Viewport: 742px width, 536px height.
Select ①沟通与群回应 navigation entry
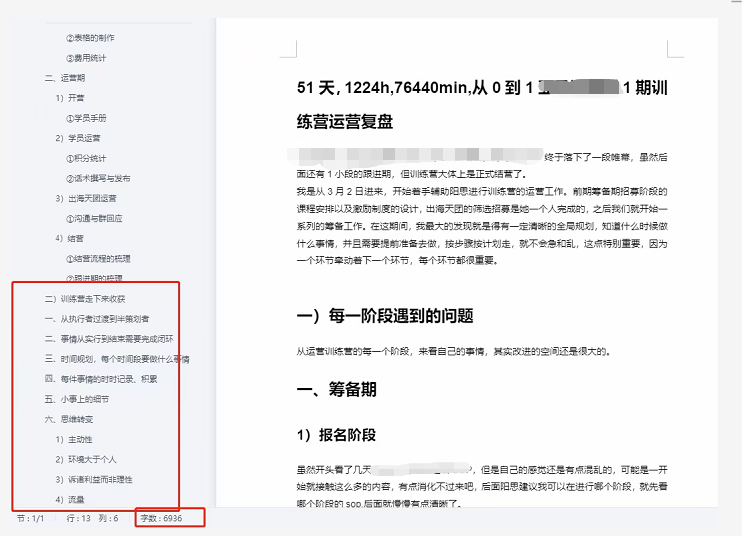tap(94, 219)
